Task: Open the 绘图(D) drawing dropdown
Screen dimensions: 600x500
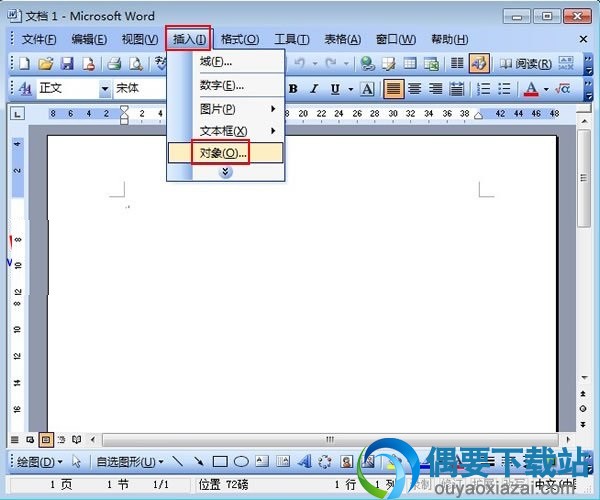Action: pos(40,462)
